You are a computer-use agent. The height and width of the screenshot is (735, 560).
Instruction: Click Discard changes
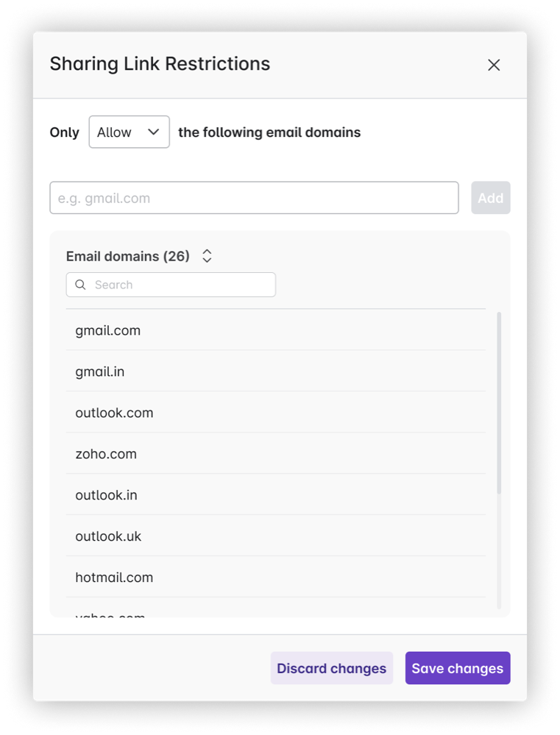pyautogui.click(x=331, y=668)
